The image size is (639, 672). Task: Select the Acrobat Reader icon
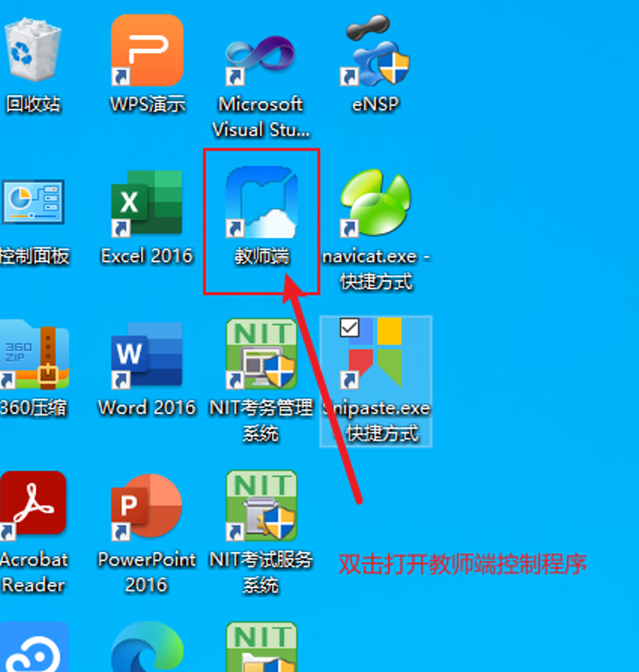tap(33, 506)
